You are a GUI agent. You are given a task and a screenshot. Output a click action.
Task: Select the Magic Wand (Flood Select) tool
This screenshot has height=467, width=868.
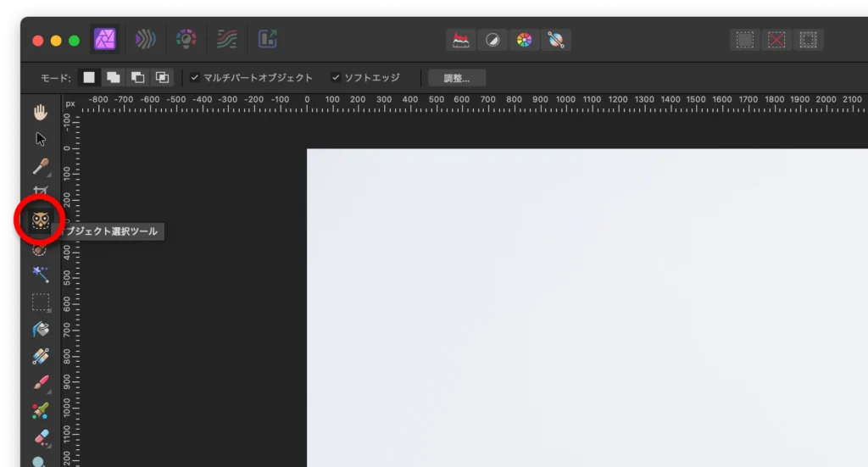41,275
